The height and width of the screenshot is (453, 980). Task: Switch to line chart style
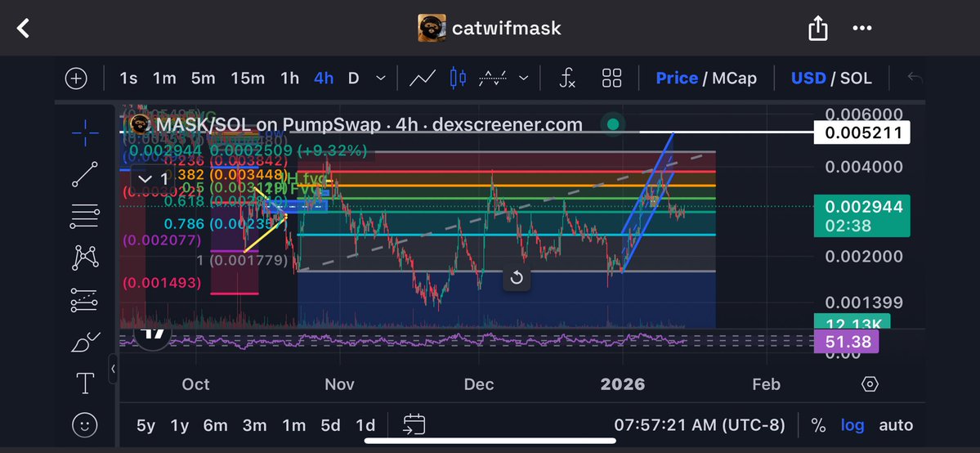click(x=423, y=78)
